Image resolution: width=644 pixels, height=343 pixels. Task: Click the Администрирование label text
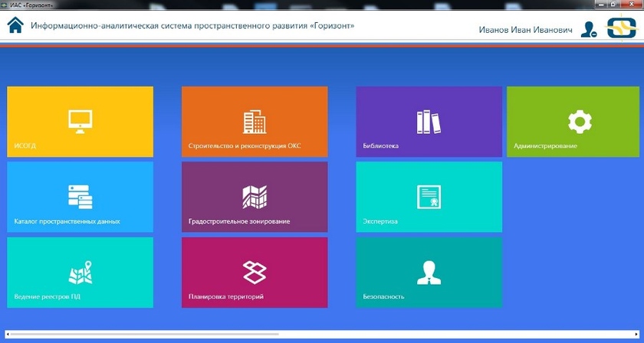pos(545,145)
